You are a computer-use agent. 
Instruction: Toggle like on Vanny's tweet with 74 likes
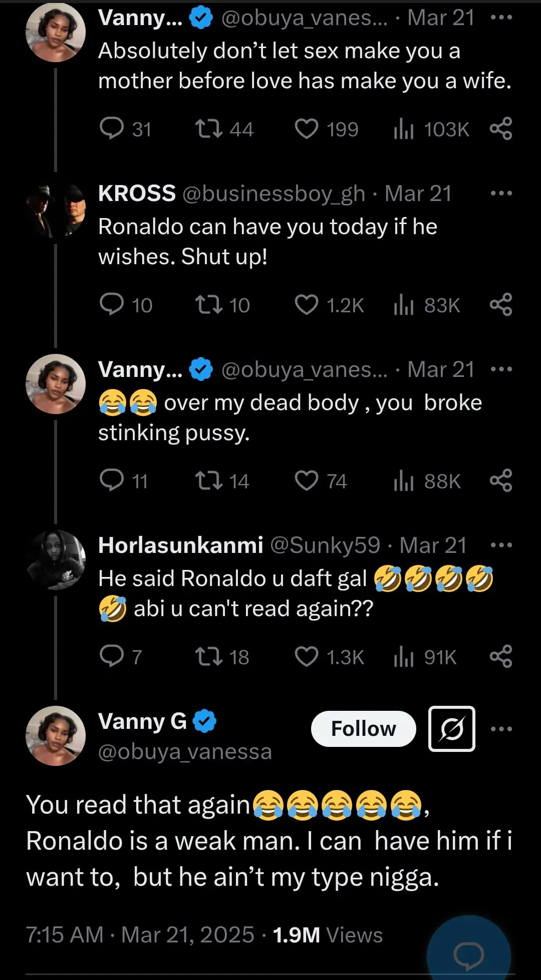(x=307, y=481)
